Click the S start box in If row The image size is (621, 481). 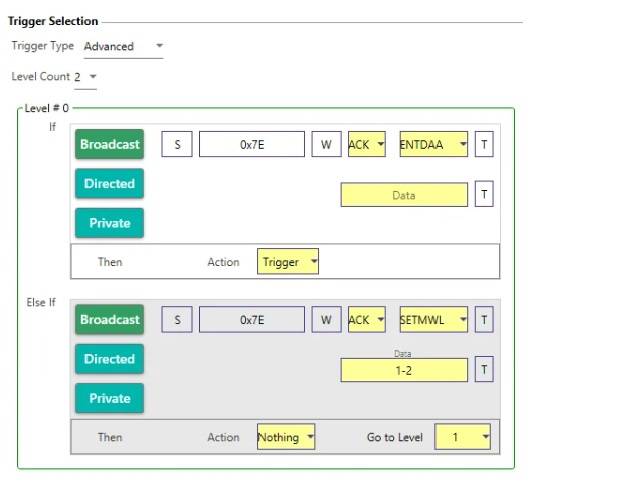(x=177, y=144)
